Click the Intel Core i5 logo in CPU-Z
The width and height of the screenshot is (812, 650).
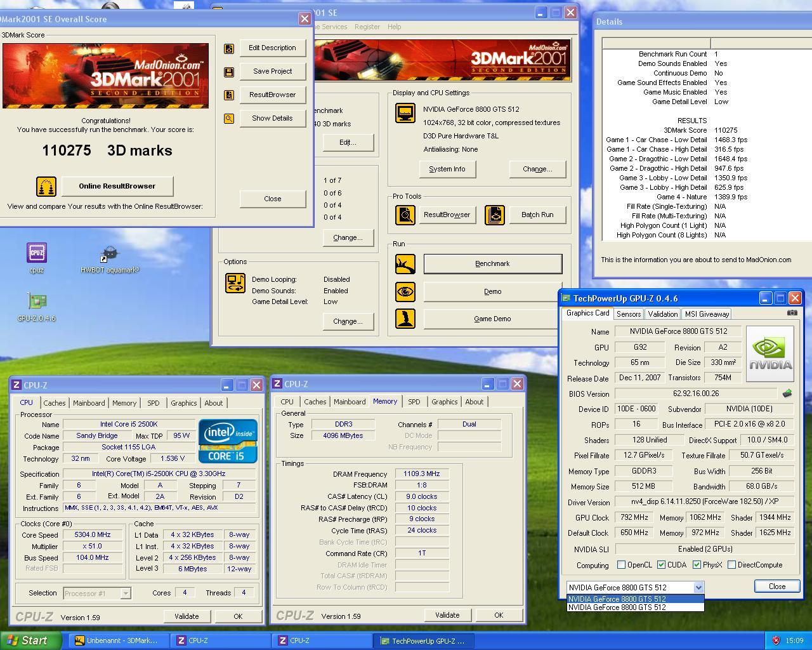tap(228, 441)
